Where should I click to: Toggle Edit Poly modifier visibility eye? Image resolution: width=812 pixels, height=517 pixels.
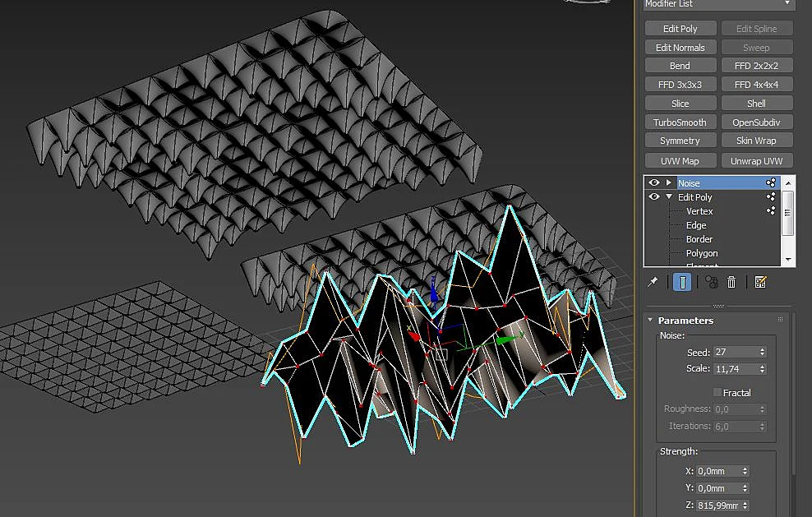point(654,196)
